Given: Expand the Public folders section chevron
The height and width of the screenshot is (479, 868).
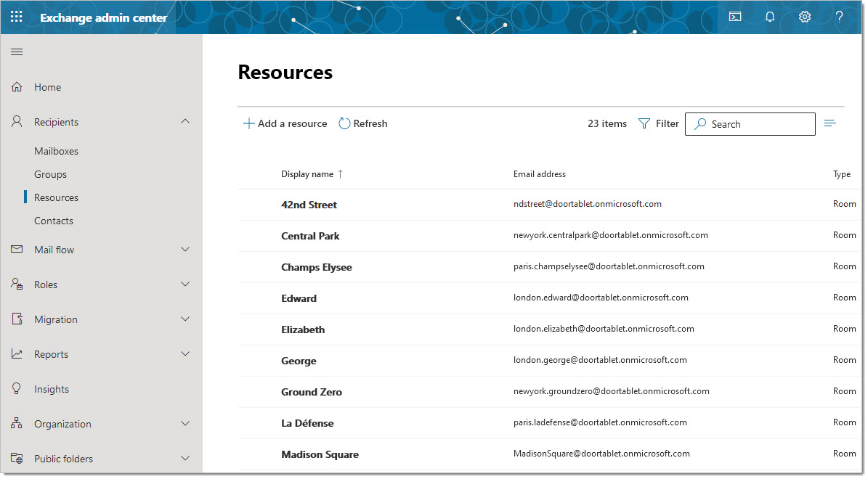Looking at the screenshot, I should tap(185, 459).
